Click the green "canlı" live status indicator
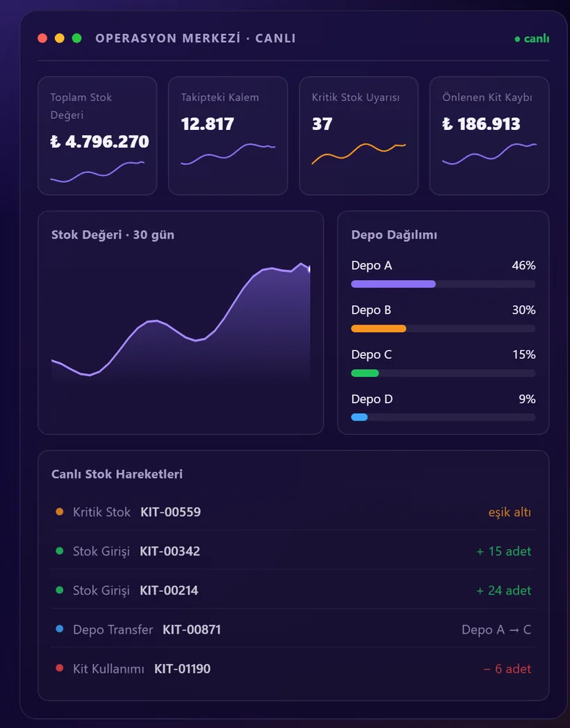The width and height of the screenshot is (570, 728). point(532,38)
